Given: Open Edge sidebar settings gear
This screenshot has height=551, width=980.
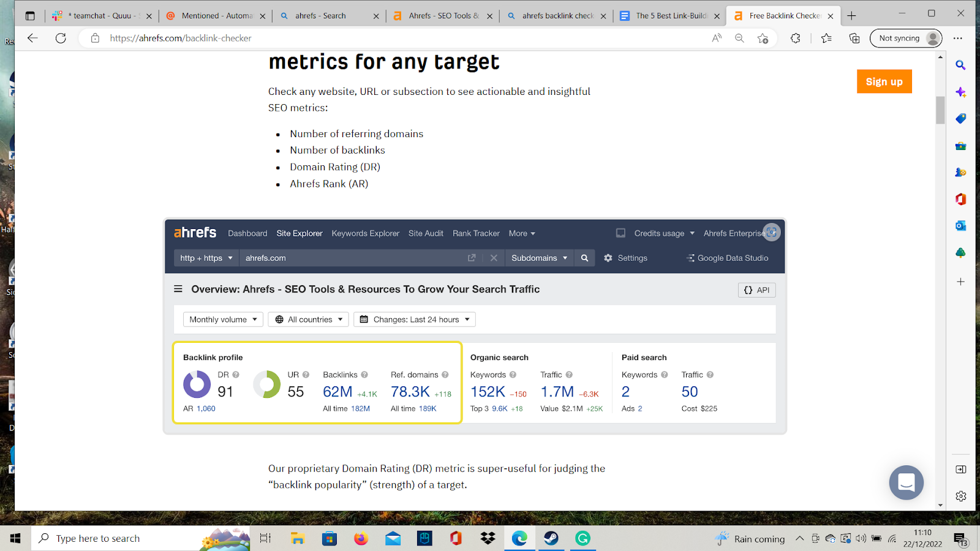Looking at the screenshot, I should tap(960, 496).
